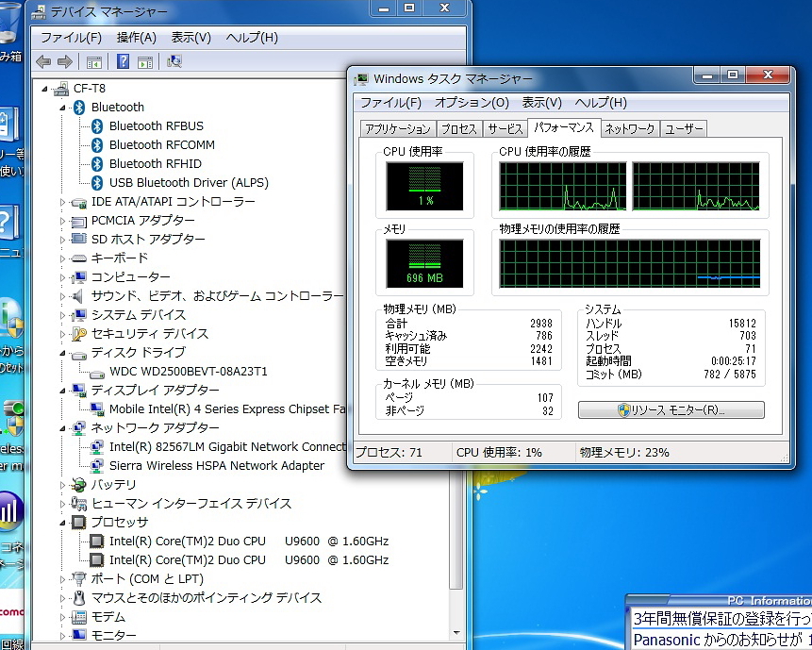Viewport: 812px width, 650px height.
Task: Select the Bluetooth RFHID device icon
Action: pos(97,163)
